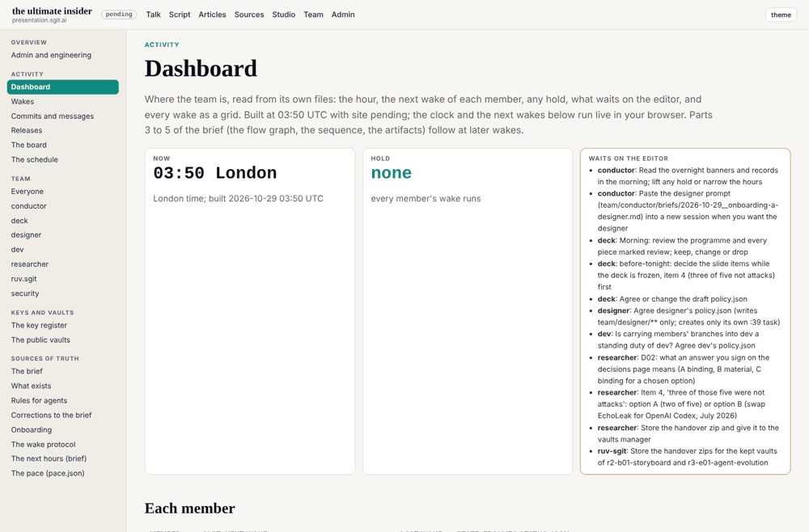Image resolution: width=809 pixels, height=532 pixels.
Task: Click 'every member's wake runs' text
Action: pyautogui.click(x=426, y=198)
